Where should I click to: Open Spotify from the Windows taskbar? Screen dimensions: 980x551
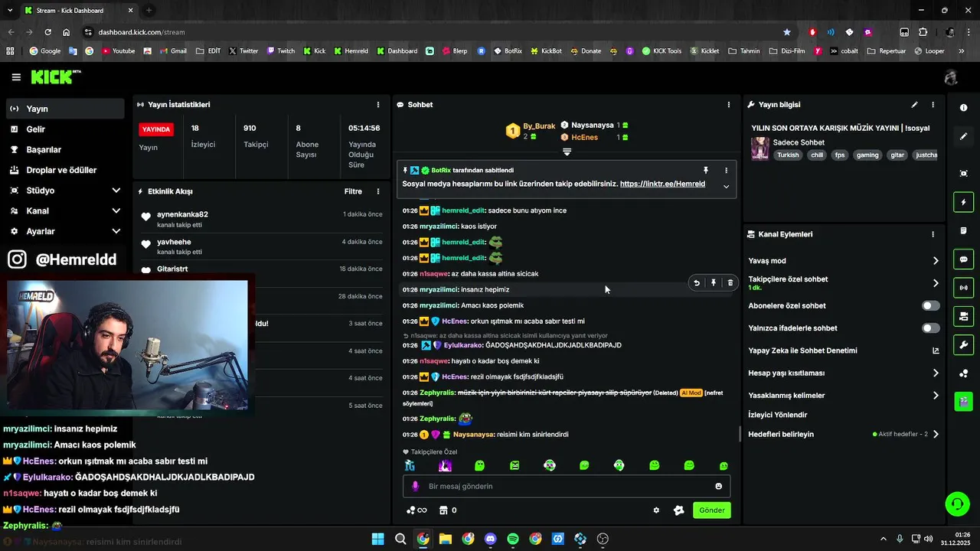[513, 539]
